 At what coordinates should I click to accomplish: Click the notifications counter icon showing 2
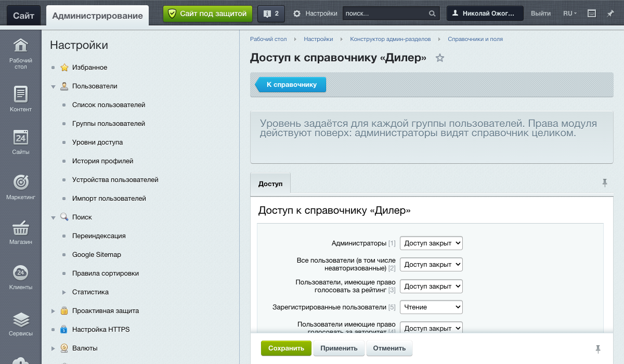click(271, 14)
